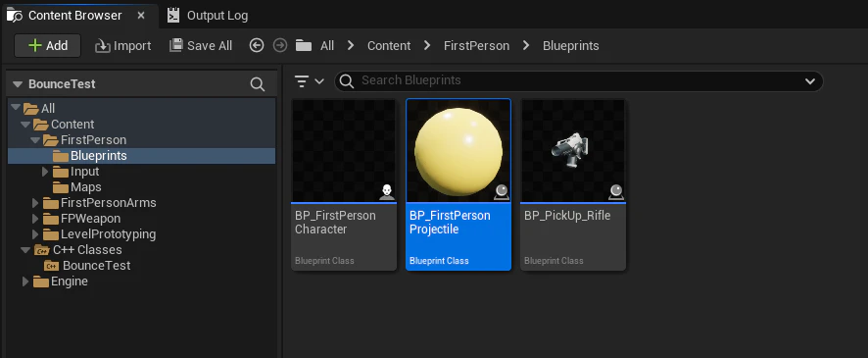
Task: Expand the LevelPrototyping folder arrow
Action: click(x=36, y=233)
